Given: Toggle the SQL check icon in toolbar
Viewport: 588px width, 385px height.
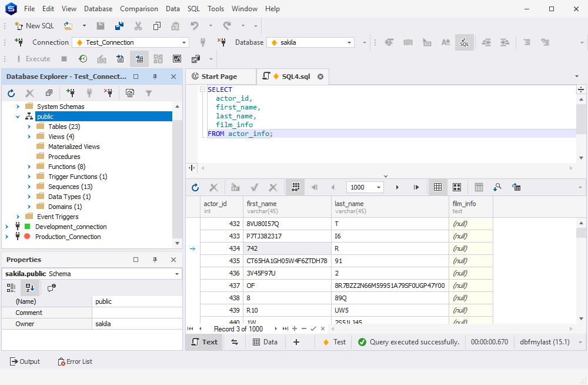Looking at the screenshot, I should click(x=465, y=42).
